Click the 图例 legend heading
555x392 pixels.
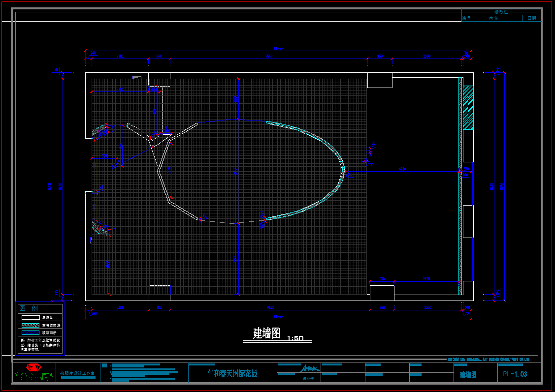(x=29, y=308)
